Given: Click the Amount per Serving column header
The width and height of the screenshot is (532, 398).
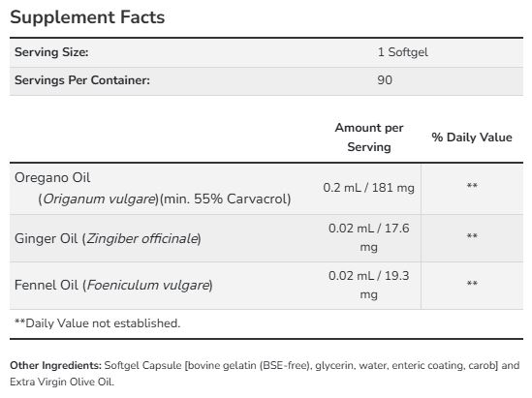Looking at the screenshot, I should click(x=369, y=138).
